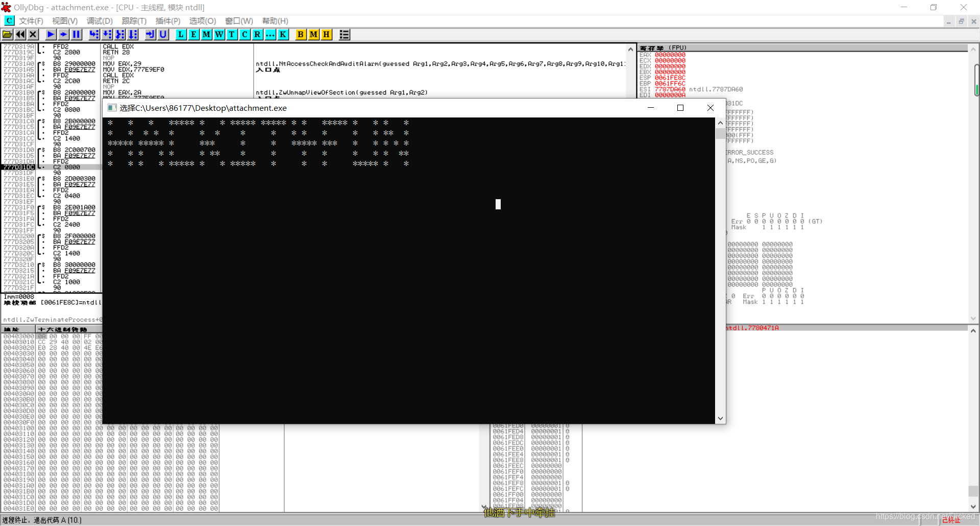This screenshot has height=526, width=980.
Task: Show Memory map with the cyan M icon
Action: click(206, 34)
